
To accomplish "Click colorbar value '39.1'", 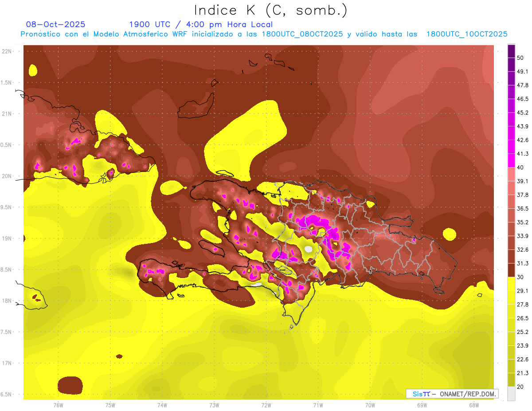I will coord(523,181).
